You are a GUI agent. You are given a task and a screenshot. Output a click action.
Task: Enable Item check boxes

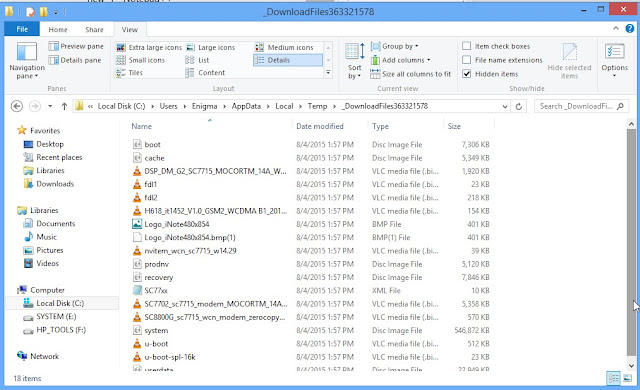467,46
